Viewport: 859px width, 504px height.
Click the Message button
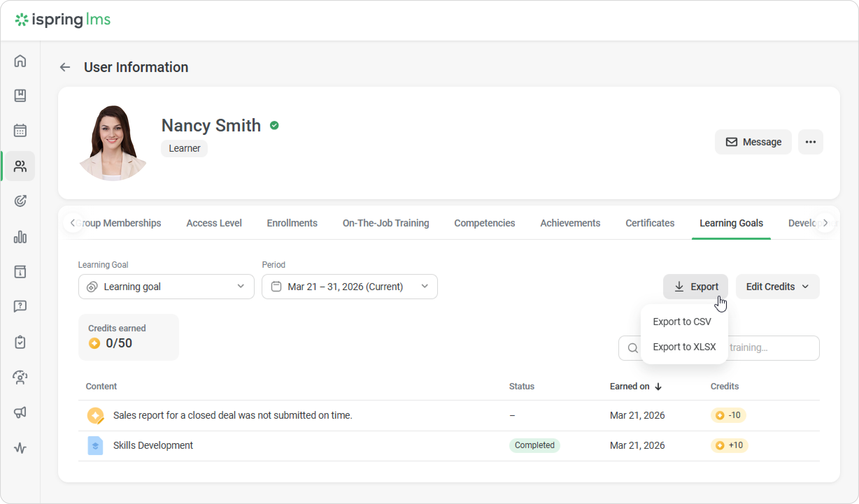point(753,142)
